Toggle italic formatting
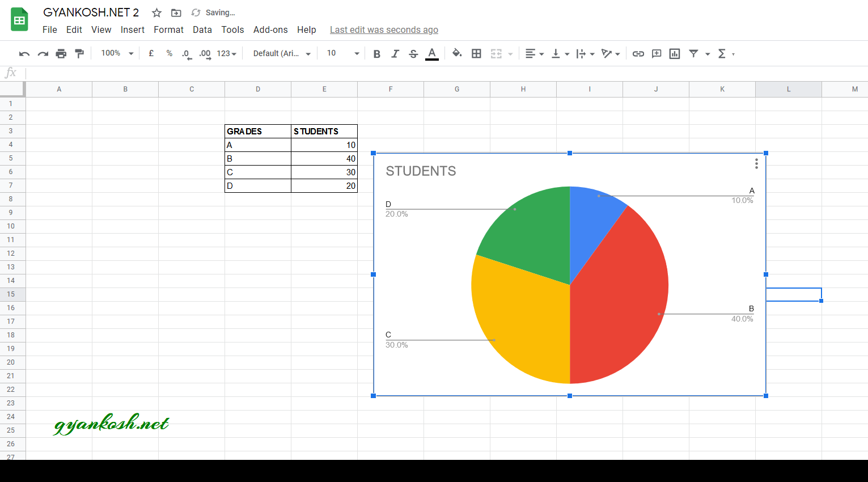 [395, 54]
